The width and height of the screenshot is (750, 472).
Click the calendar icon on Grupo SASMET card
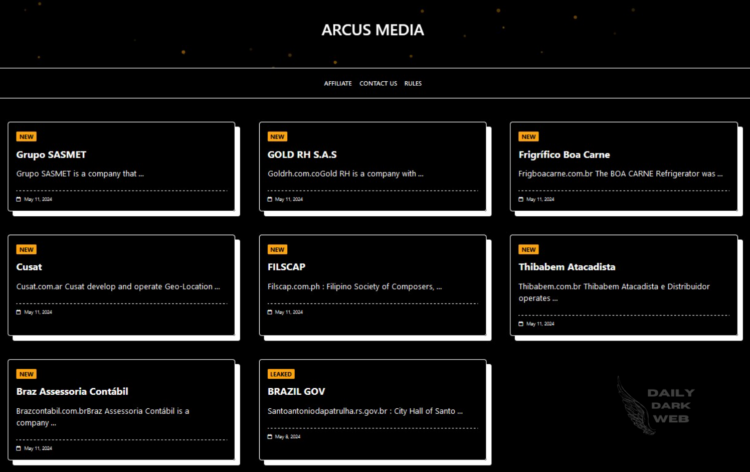pyautogui.click(x=19, y=199)
